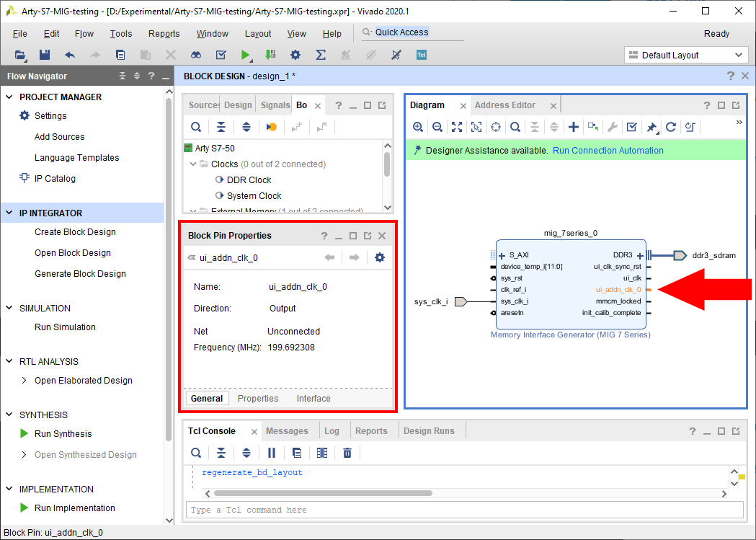
Task: Switch to Signals tab
Action: [275, 105]
